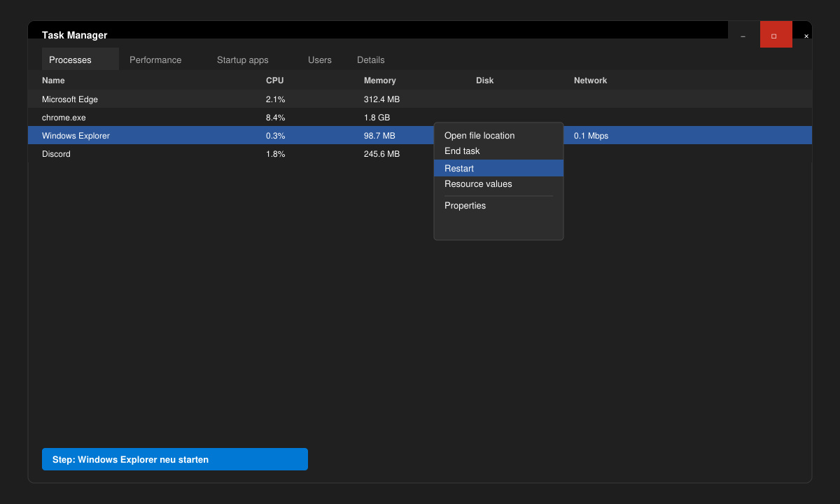840x504 pixels.
Task: Click the 1.8% CPU value for Discord
Action: (x=276, y=154)
